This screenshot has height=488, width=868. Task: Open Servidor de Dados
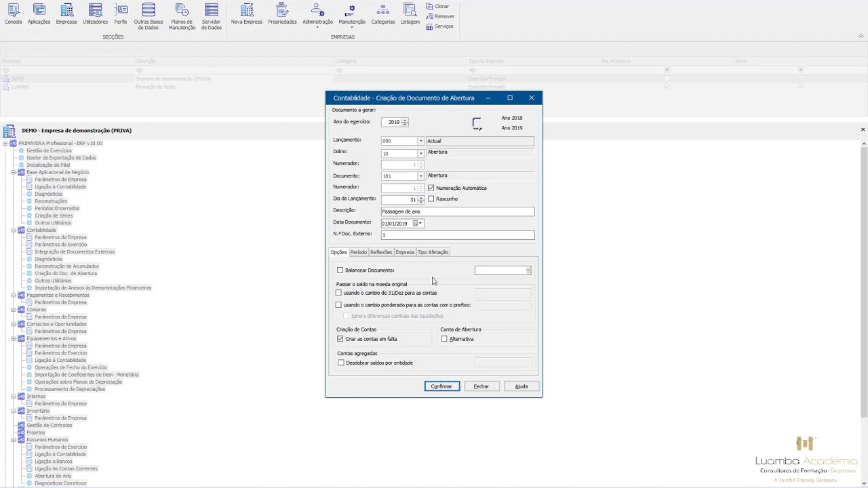pos(212,16)
